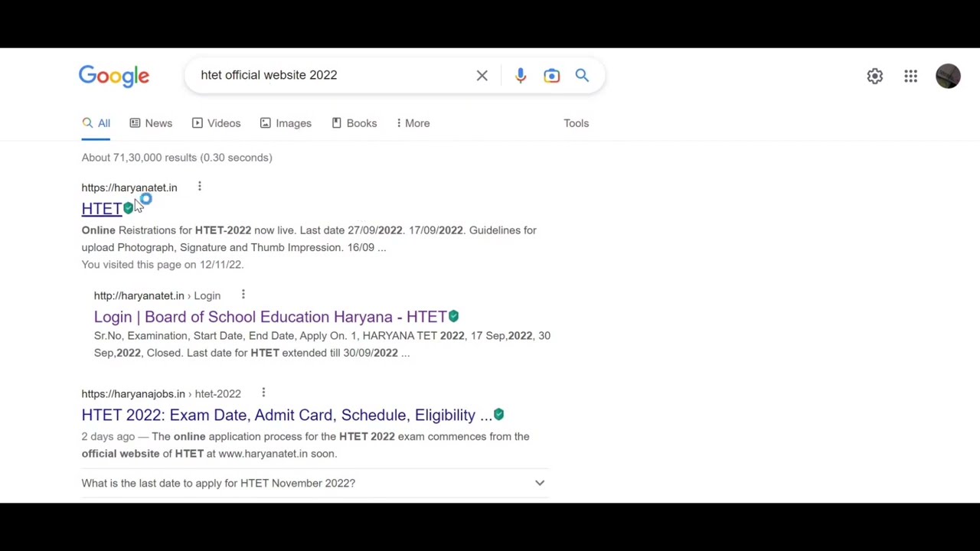The width and height of the screenshot is (980, 551).
Task: Click the green shield badge next to HTET title
Action: pos(128,208)
